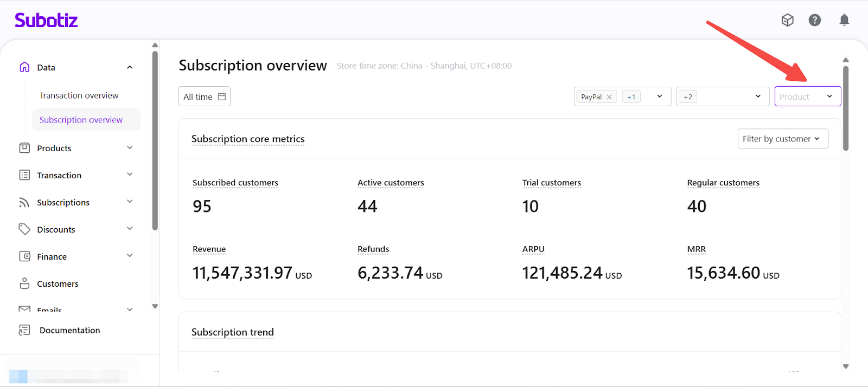Remove the PayPal filter tag
Viewport: 868px width, 387px height.
[609, 97]
